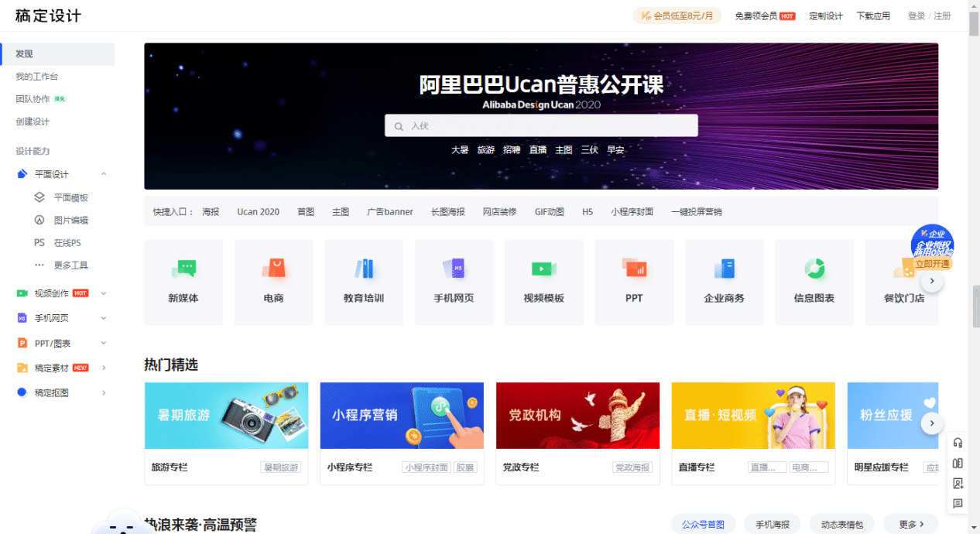Open the 小程序营销 thumbnail card
980x534 pixels.
402,416
